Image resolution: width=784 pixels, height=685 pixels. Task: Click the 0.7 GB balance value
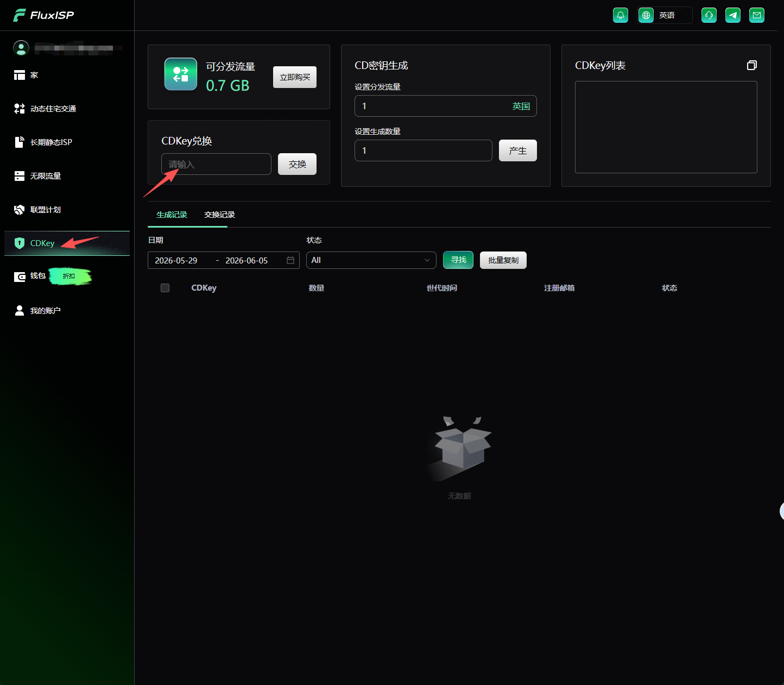click(x=227, y=85)
